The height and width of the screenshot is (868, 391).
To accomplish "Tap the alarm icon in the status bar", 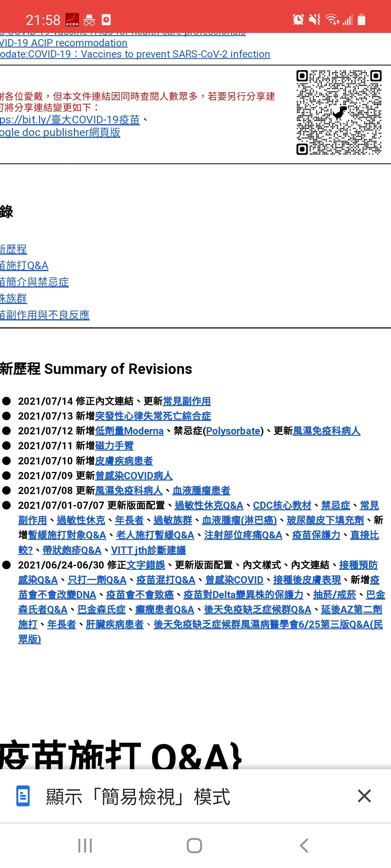I will pyautogui.click(x=298, y=20).
